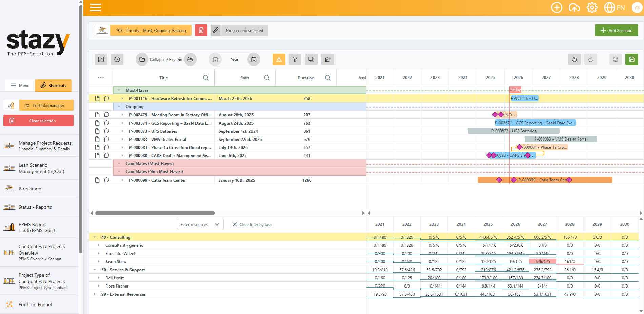Screen dimensions: 644x314
Task: Collapse the 50 - Service & Support group
Action: tap(95, 270)
